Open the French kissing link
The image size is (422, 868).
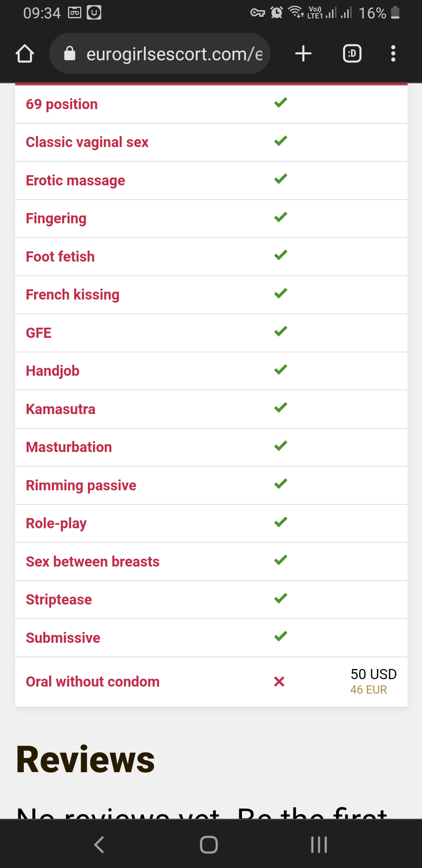click(73, 295)
